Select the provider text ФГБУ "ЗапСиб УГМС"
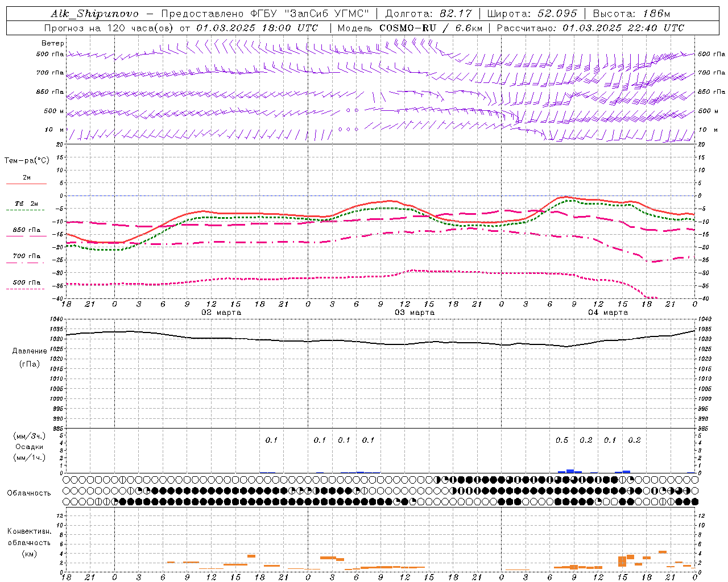Image resolution: width=728 pixels, height=582 pixels. 310,14
